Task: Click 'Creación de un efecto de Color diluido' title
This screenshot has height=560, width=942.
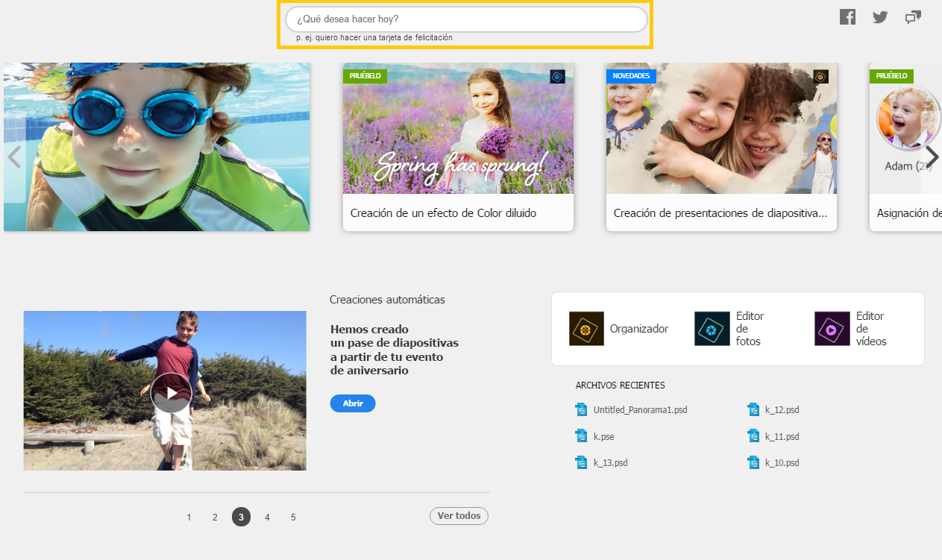Action: point(443,213)
